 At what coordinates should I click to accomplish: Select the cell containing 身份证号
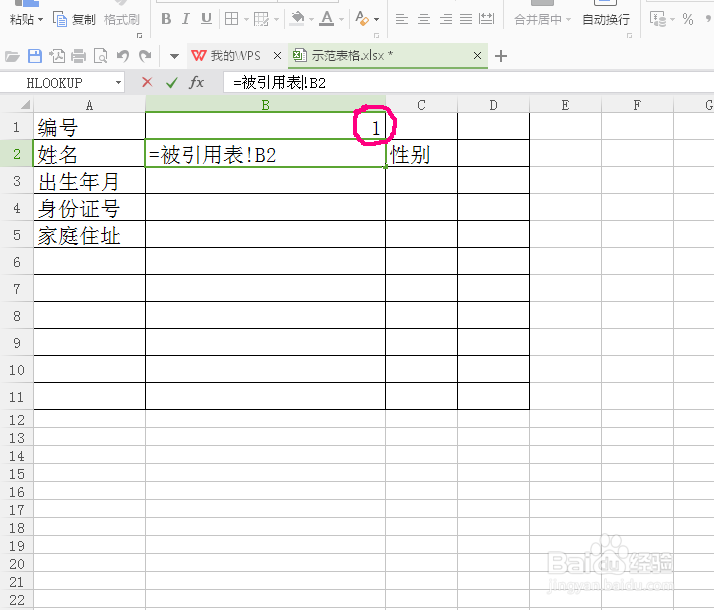point(89,208)
